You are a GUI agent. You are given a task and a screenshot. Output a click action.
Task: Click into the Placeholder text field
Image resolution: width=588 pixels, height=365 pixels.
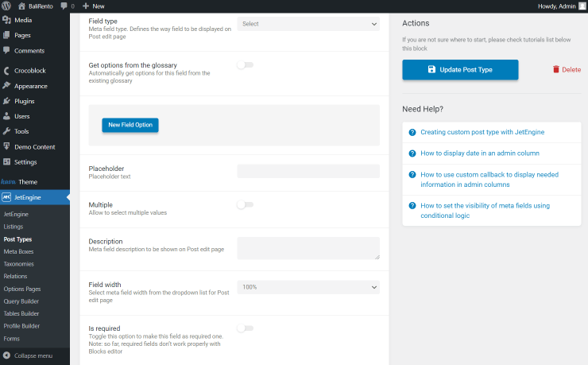tap(308, 171)
